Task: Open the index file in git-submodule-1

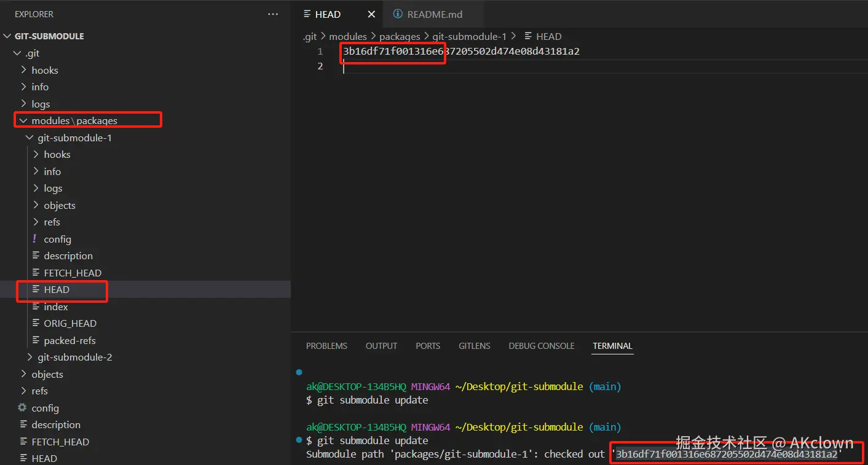Action: 56,307
